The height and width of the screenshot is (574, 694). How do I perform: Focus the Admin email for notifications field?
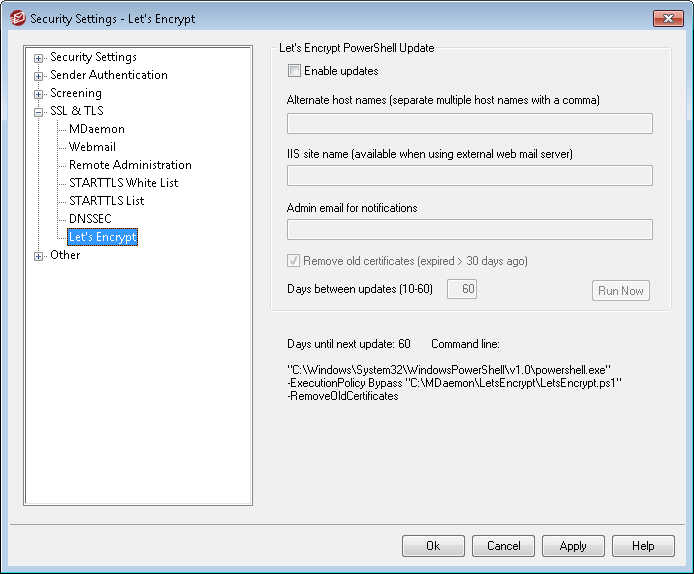469,230
